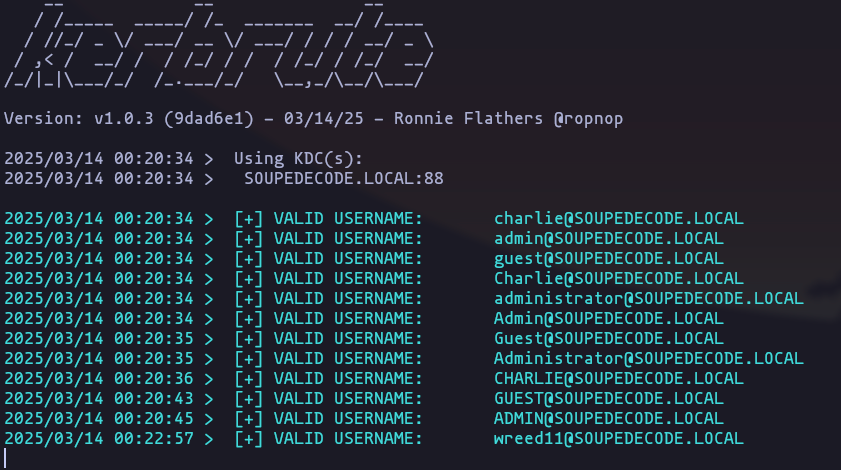Click the wreed11@SOUPEDECODE.LOCAL username
Image resolution: width=841 pixels, height=470 pixels.
(618, 438)
